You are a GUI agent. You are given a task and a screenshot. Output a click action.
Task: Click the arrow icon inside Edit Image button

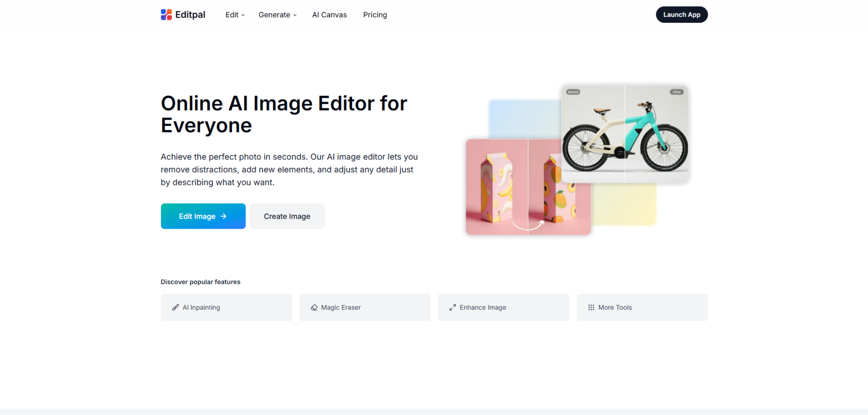click(224, 216)
